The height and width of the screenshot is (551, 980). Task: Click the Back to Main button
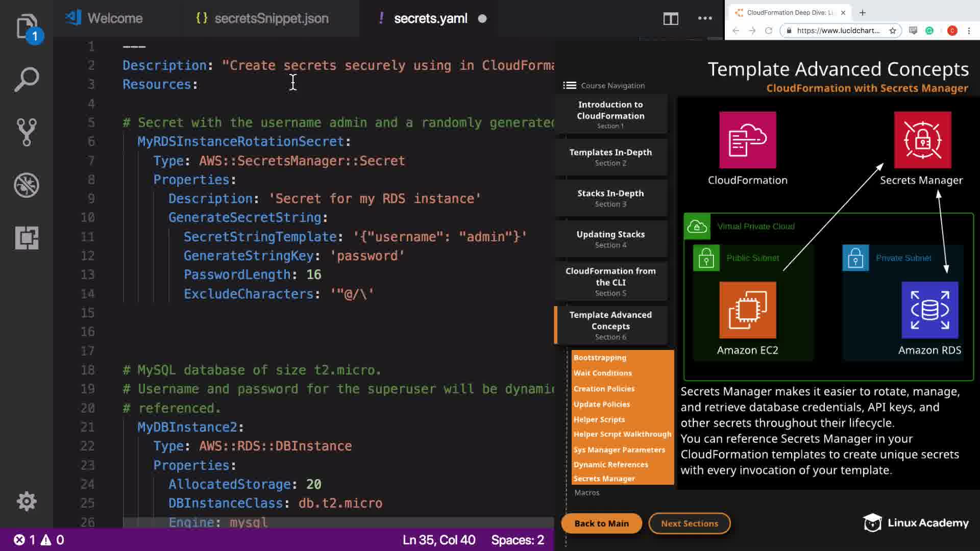tap(601, 523)
